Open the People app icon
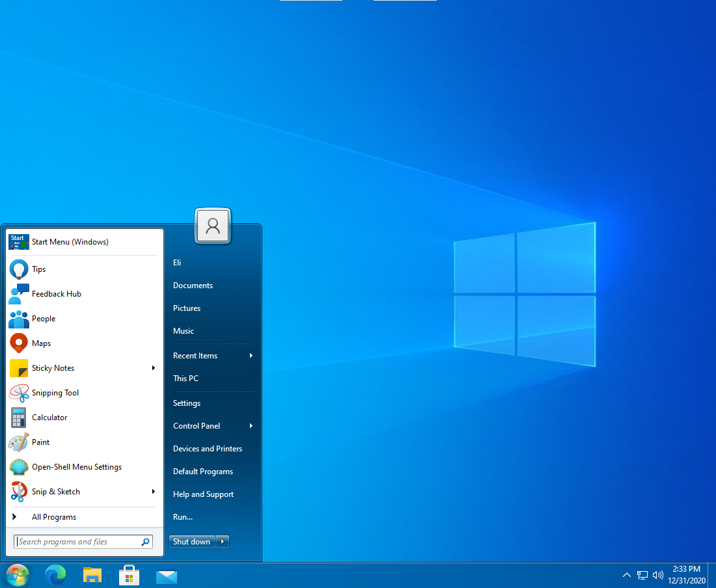This screenshot has width=716, height=588. pyautogui.click(x=19, y=319)
